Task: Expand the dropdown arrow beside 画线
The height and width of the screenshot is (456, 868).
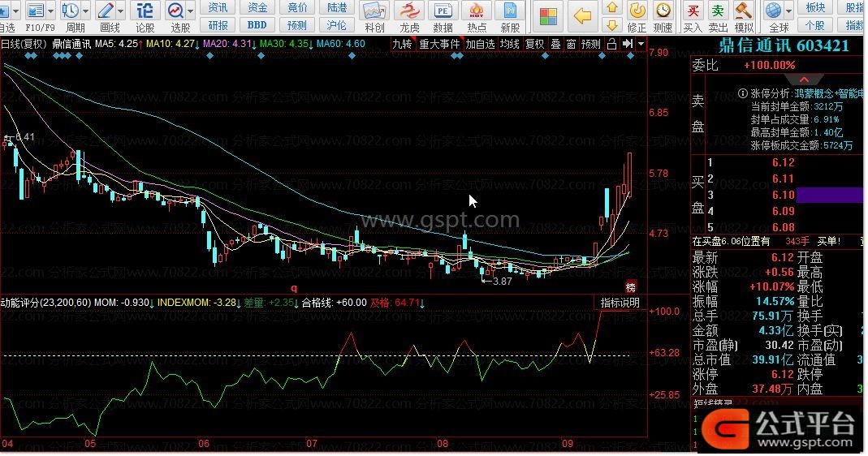Action: [120, 11]
